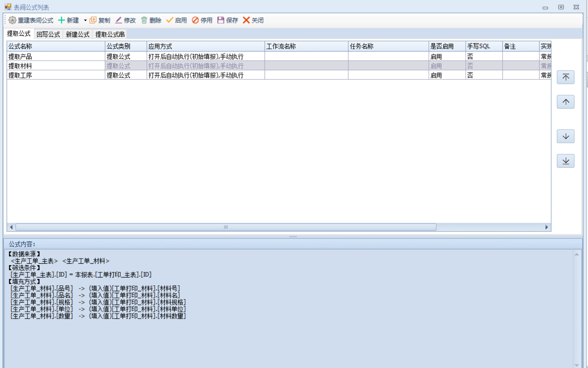Move the formula to top with the arrow button
588x368 pixels.
pyautogui.click(x=566, y=77)
